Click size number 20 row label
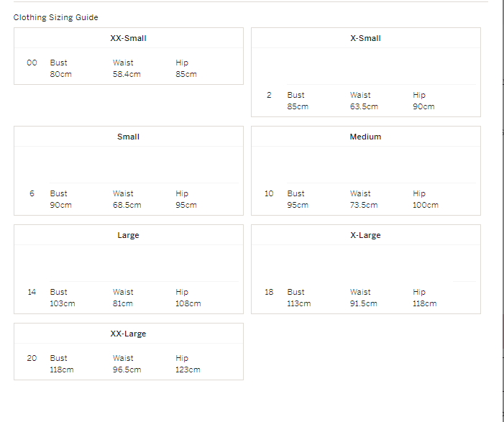The height and width of the screenshot is (422, 504). click(x=32, y=358)
